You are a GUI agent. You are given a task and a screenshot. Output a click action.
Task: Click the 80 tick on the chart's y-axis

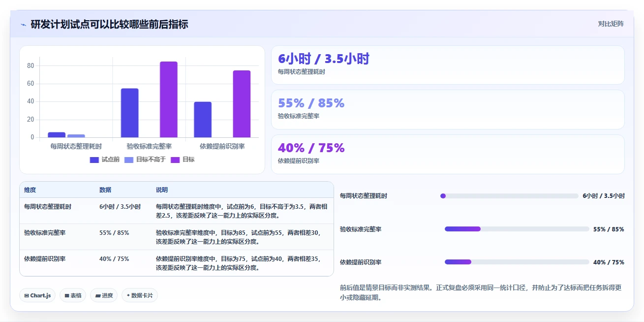point(31,66)
